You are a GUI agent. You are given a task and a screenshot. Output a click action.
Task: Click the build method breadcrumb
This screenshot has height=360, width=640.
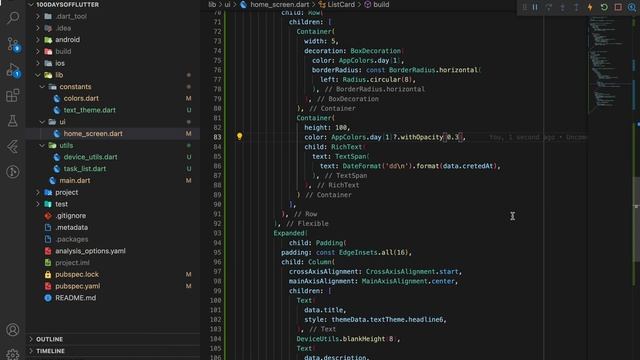(381, 4)
